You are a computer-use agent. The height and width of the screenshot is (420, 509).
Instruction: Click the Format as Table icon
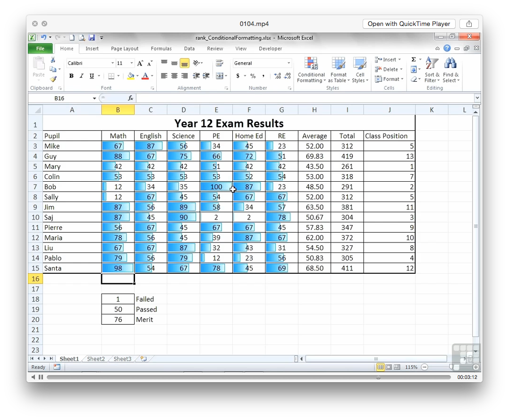click(x=338, y=70)
